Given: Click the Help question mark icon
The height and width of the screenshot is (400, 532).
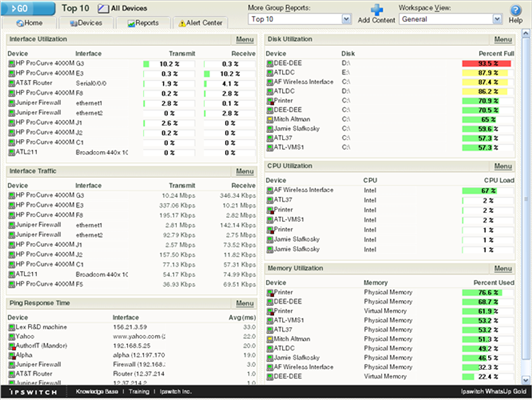Looking at the screenshot, I should [515, 10].
